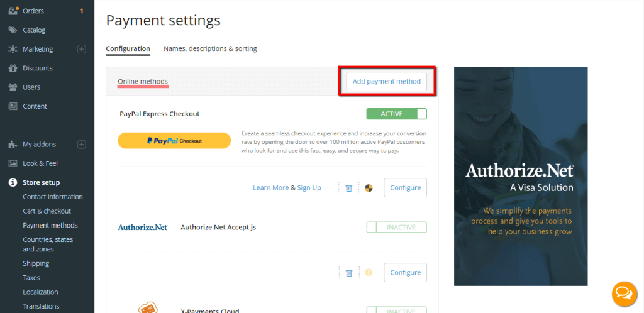Follow the PayPal Sign Up link
The height and width of the screenshot is (313, 644).
[x=309, y=187]
